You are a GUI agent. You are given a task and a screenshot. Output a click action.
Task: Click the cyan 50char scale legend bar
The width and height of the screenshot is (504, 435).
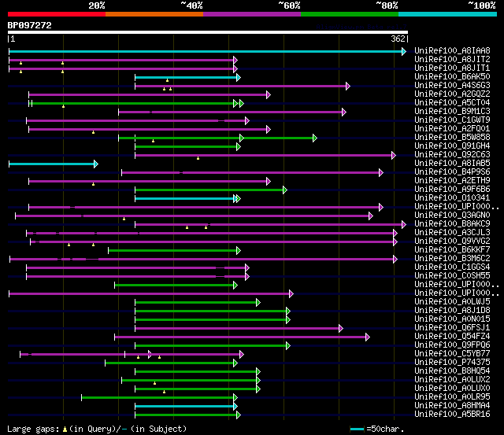tap(357, 429)
